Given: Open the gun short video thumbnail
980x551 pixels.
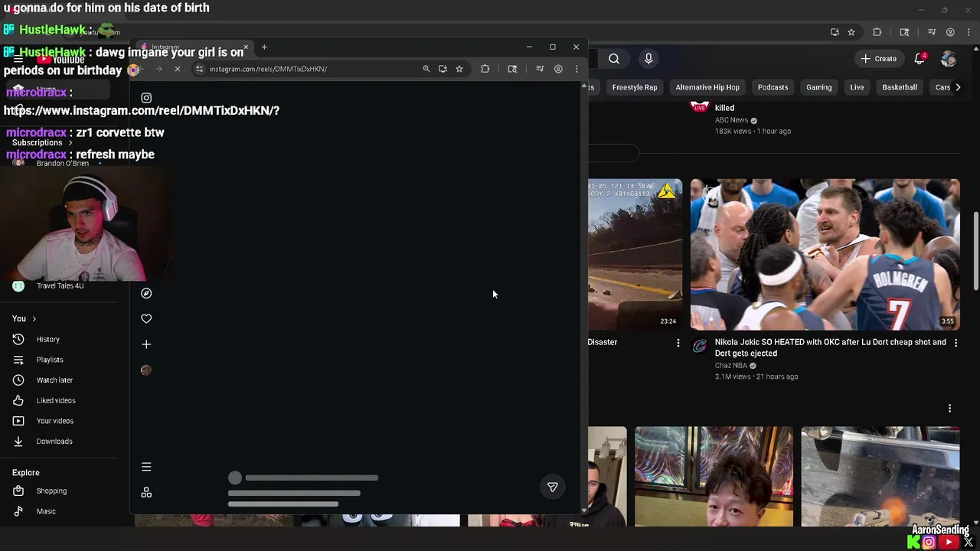Looking at the screenshot, I should tap(880, 477).
